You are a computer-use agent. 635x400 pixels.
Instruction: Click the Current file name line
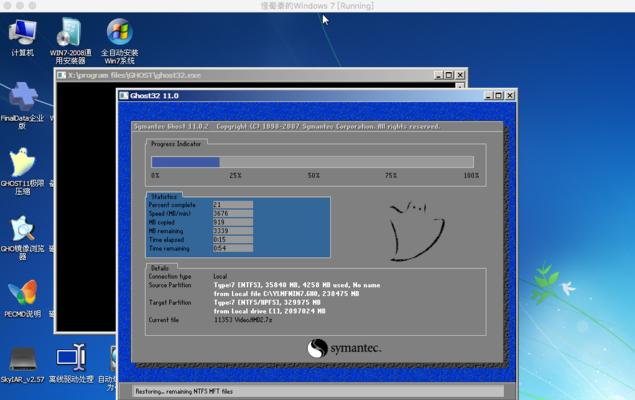[x=243, y=320]
